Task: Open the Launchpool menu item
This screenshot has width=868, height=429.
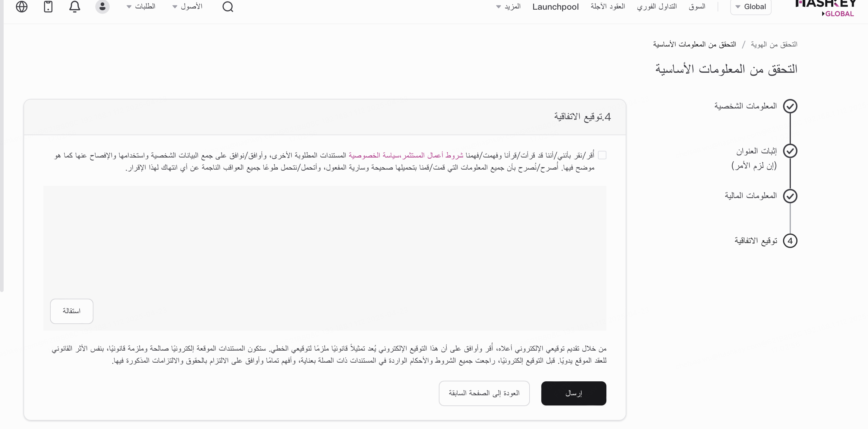Action: pos(555,7)
